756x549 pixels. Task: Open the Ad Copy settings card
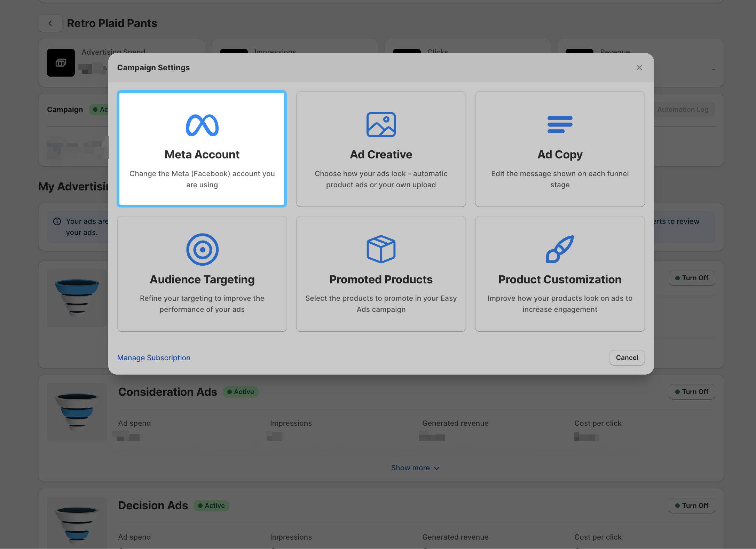click(x=560, y=149)
